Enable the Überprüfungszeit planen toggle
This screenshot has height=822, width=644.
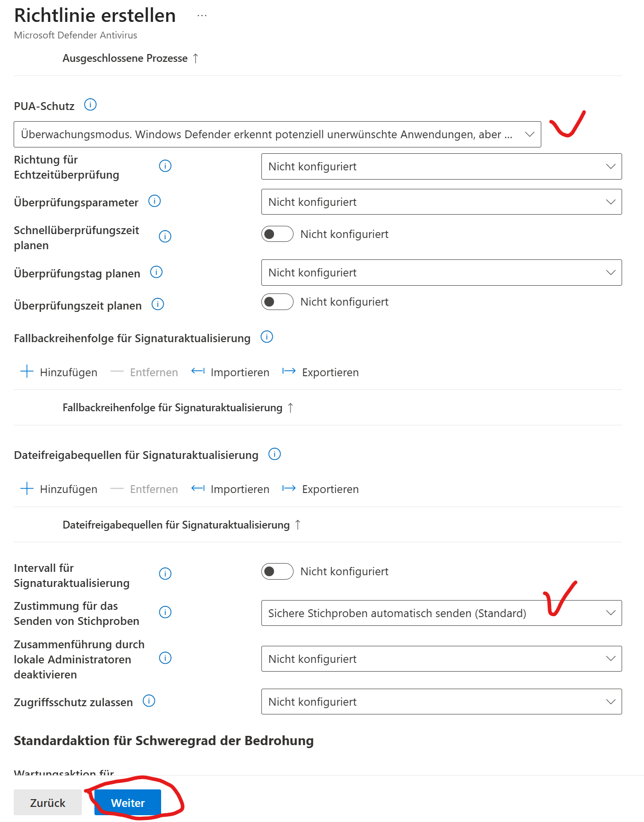[x=277, y=302]
